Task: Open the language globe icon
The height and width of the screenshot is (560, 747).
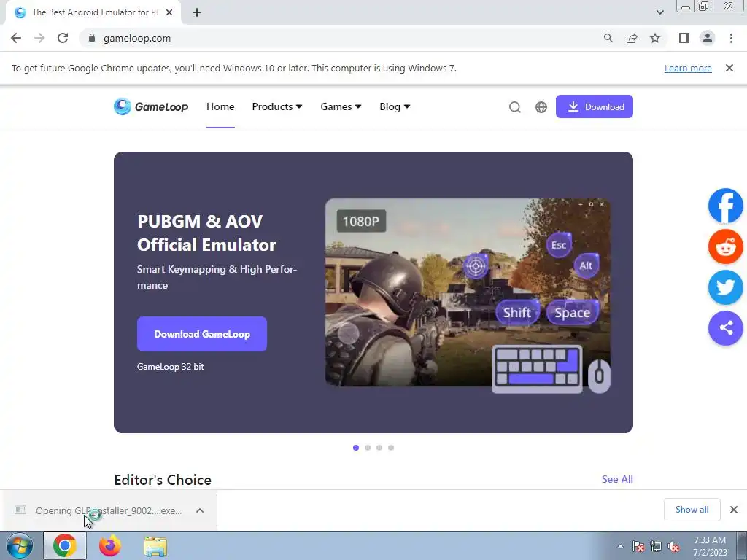Action: [x=541, y=107]
